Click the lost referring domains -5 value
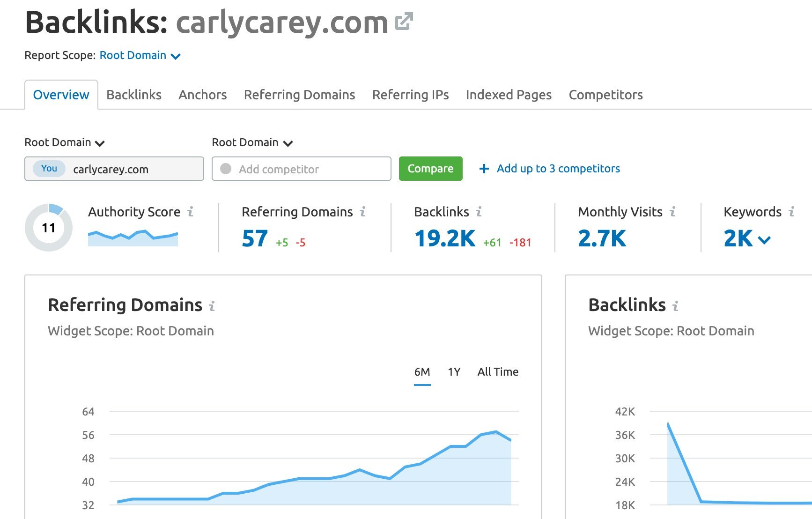The height and width of the screenshot is (519, 812). [x=301, y=243]
